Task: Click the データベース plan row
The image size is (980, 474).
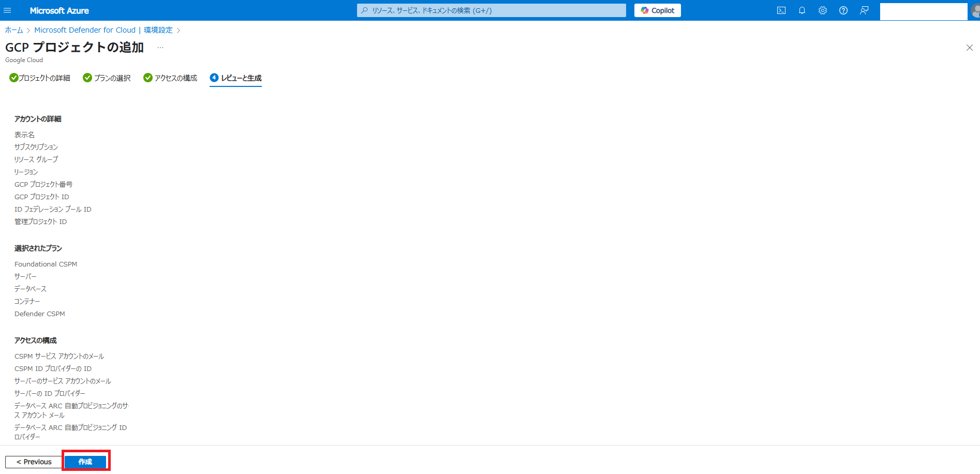Action: click(x=31, y=289)
